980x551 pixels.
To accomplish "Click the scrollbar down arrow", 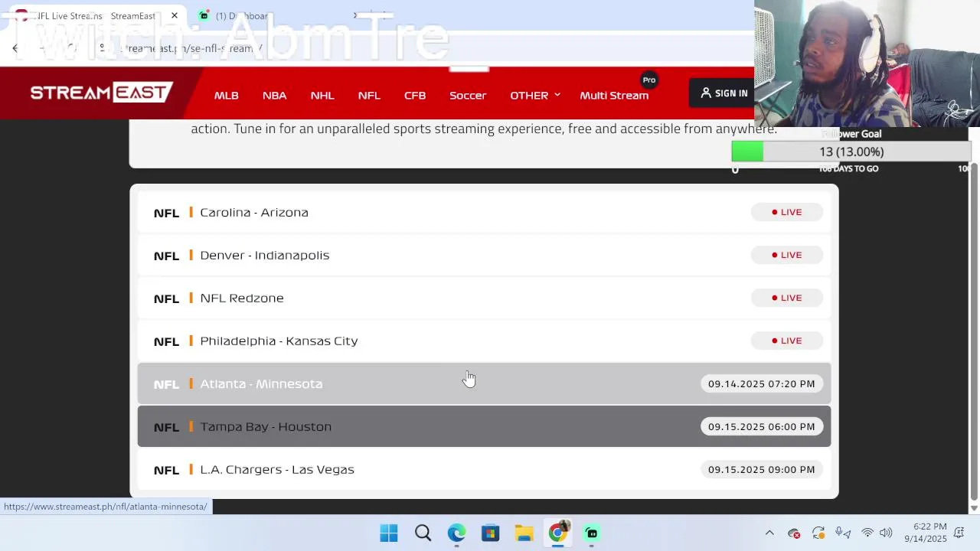I will (974, 508).
